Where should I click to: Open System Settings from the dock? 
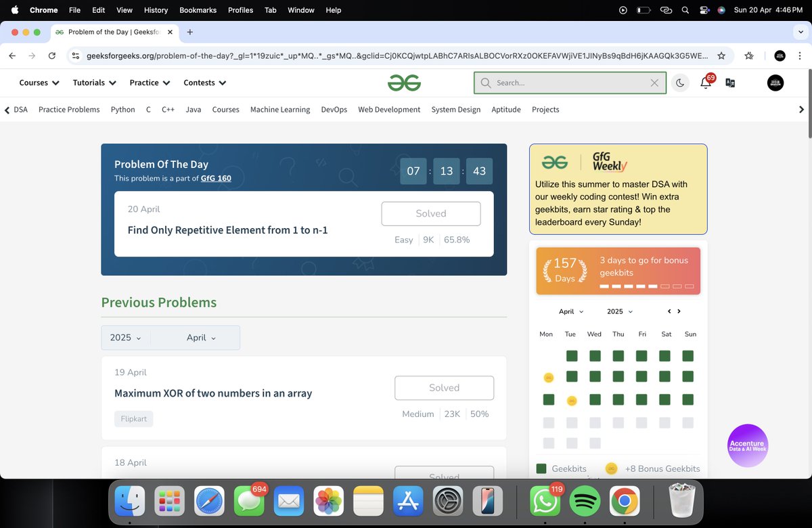coord(449,502)
